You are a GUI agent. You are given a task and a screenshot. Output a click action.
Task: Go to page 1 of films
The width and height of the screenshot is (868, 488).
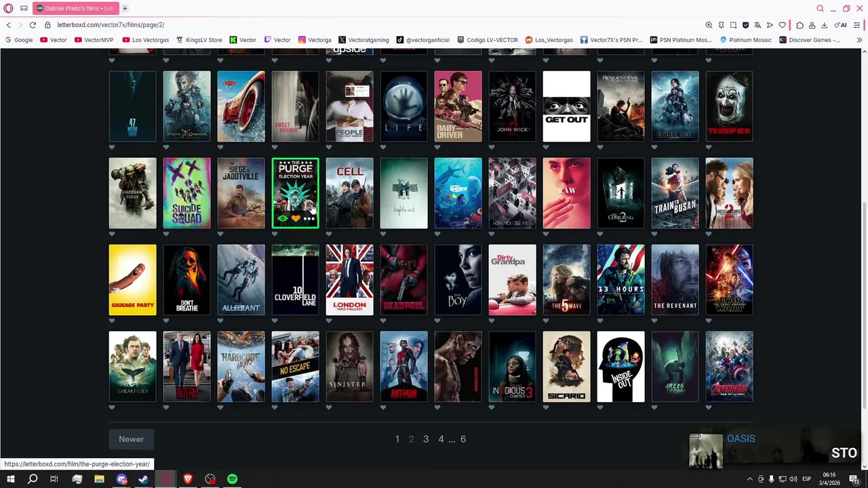(x=397, y=439)
